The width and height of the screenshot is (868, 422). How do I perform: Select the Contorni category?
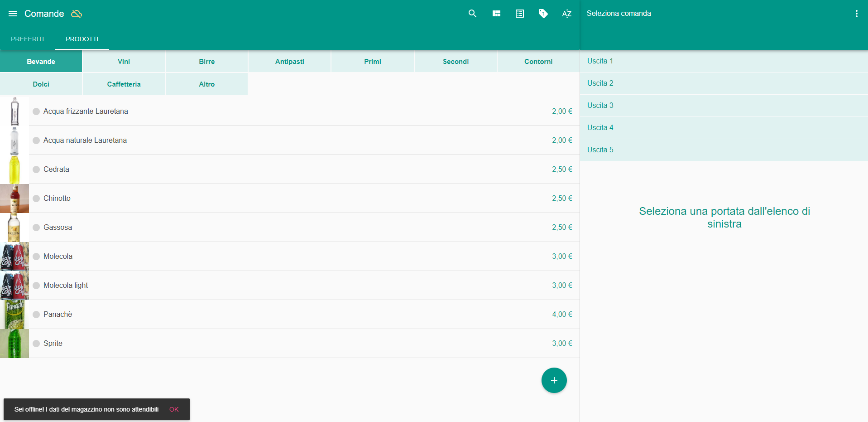(538, 61)
